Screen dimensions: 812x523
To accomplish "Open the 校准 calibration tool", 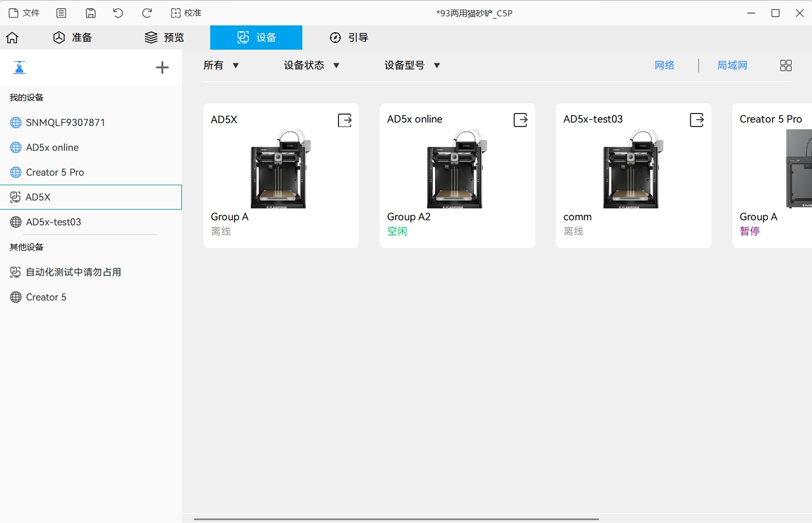I will tap(186, 13).
